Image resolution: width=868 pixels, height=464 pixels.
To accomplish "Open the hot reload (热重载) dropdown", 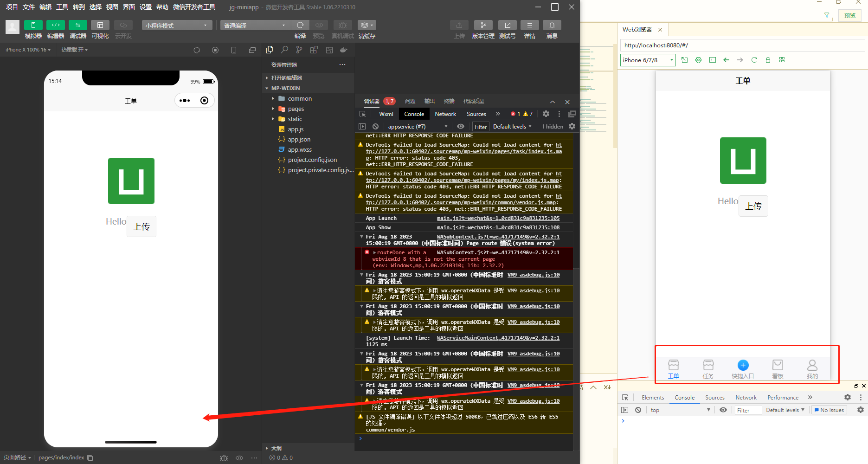I will 74,50.
